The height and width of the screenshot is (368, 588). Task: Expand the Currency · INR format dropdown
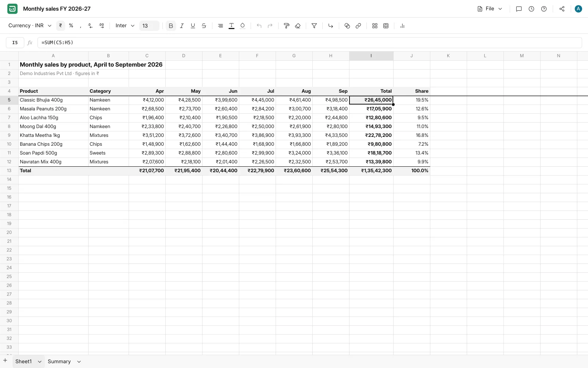(x=30, y=26)
